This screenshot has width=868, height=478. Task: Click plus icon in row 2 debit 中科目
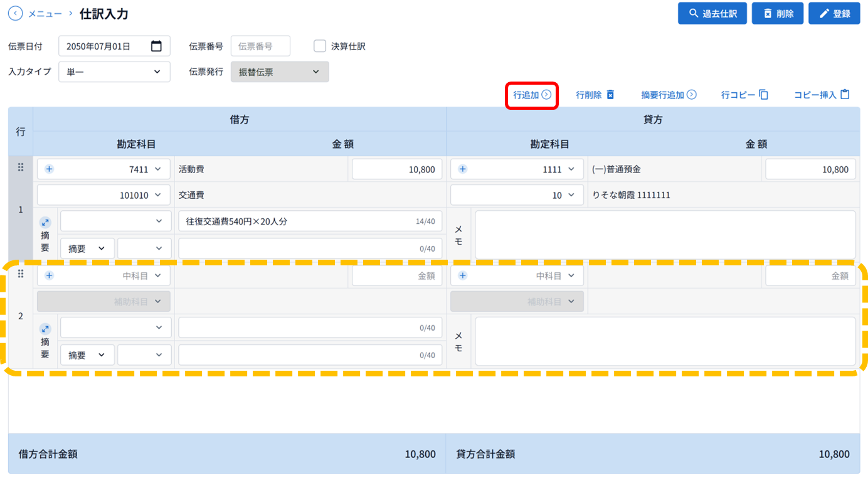[50, 275]
